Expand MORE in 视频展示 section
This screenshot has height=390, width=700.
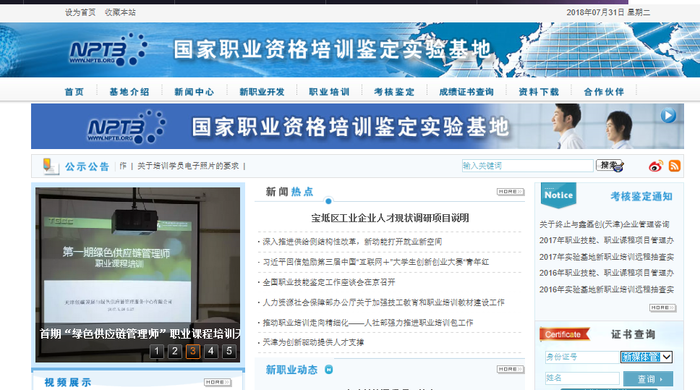[217, 382]
